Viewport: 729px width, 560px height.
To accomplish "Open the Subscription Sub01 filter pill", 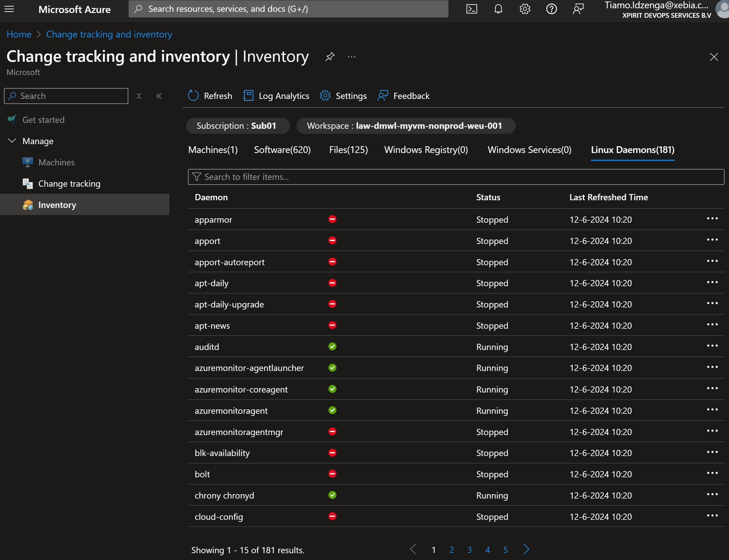I will (x=238, y=126).
